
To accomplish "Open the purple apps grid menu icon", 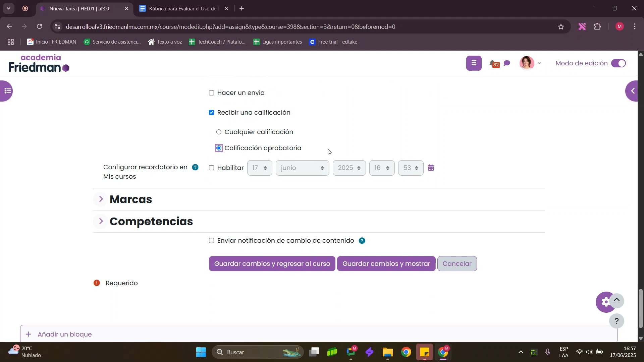I will point(474,63).
